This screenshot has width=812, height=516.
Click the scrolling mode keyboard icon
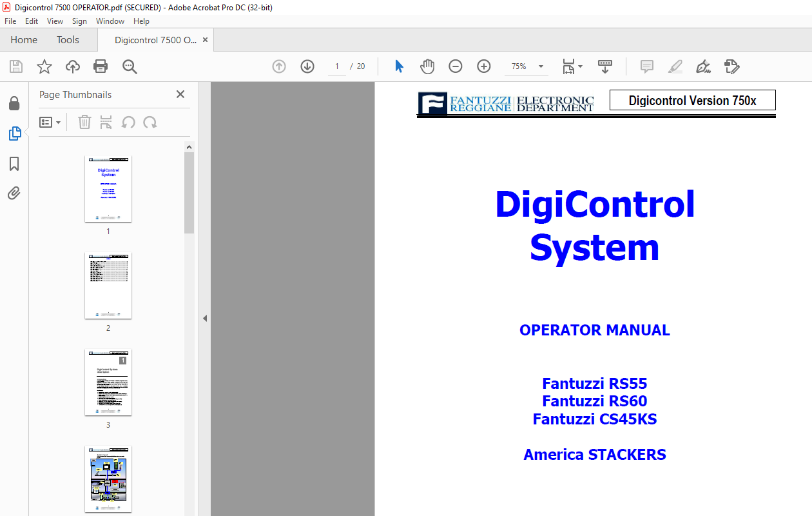pos(605,66)
